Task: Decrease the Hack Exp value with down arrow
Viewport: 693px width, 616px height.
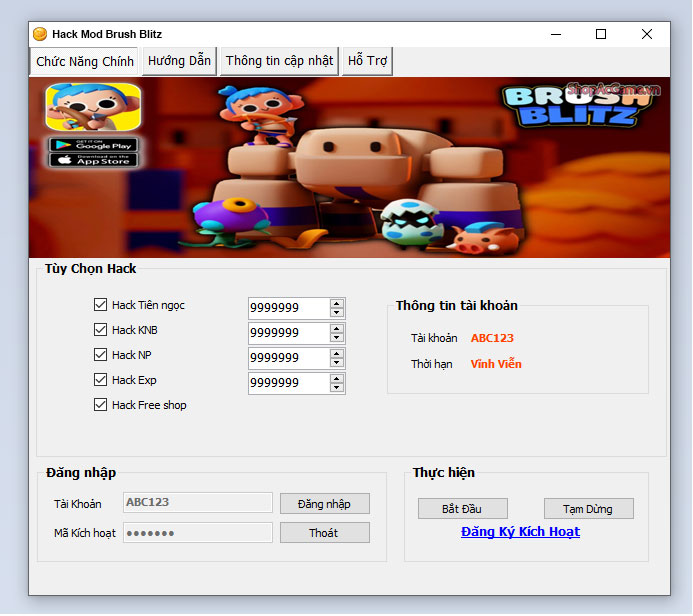Action: click(x=337, y=388)
